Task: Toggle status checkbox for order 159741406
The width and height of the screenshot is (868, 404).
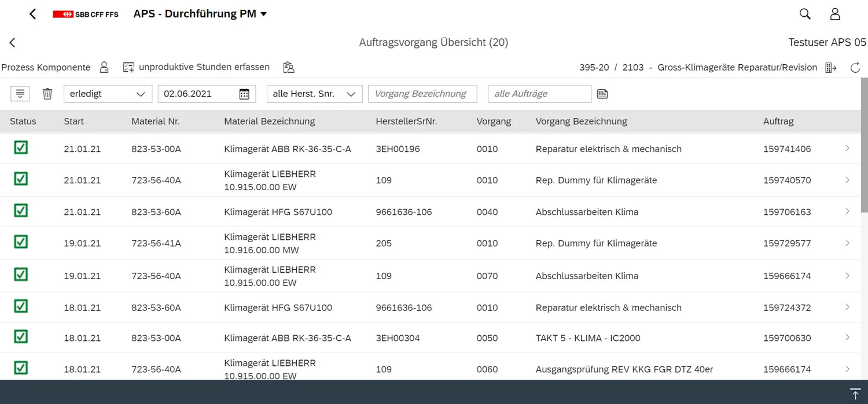Action: tap(21, 148)
